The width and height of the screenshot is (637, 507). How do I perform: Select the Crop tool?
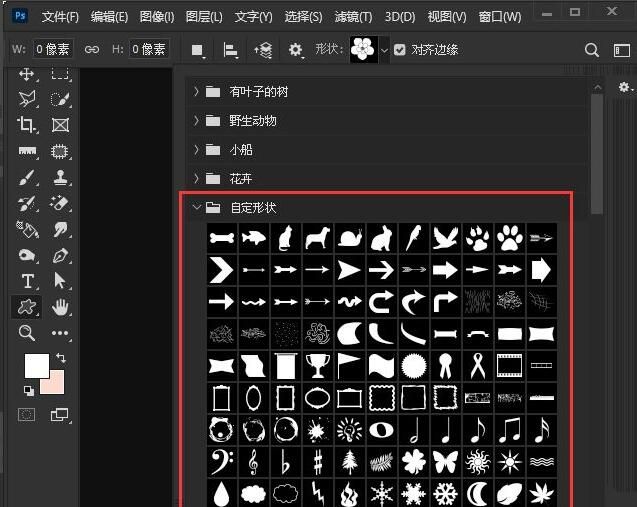[x=27, y=125]
